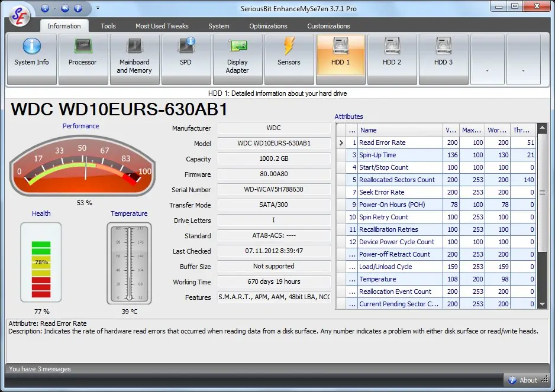
Task: Select the Load/Unload Cycle attribute
Action: [435, 267]
